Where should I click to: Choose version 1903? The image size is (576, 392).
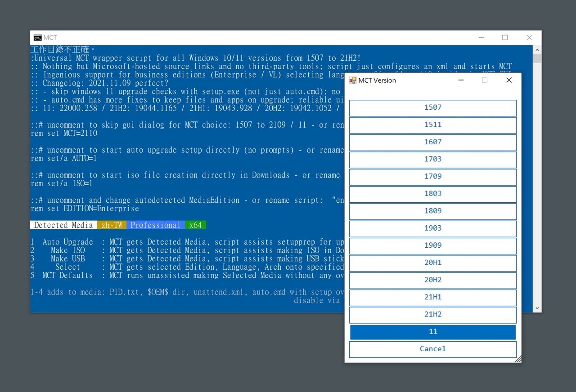click(x=433, y=228)
